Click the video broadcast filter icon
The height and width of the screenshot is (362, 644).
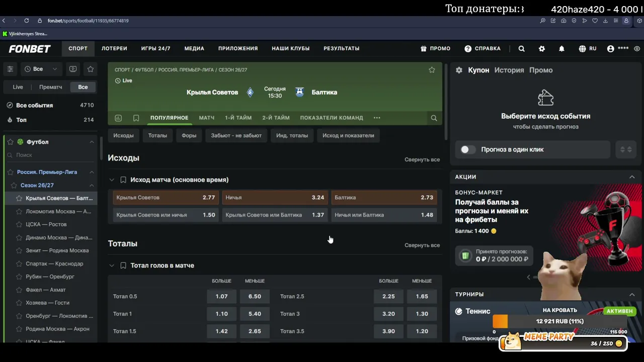73,69
